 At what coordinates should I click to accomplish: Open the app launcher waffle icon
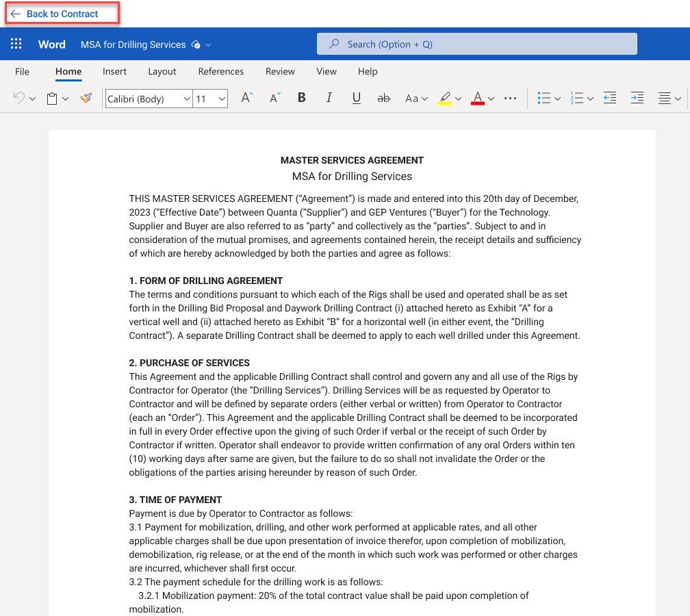click(x=16, y=44)
